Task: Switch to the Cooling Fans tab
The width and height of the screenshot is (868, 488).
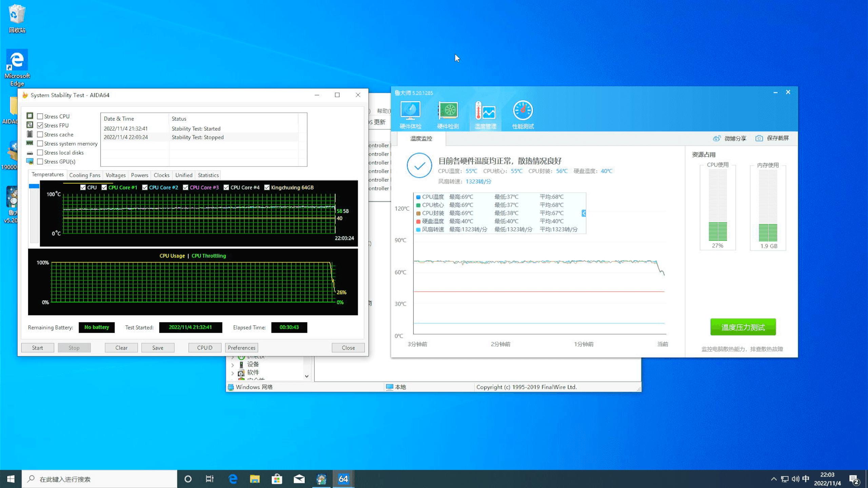Action: [x=85, y=175]
